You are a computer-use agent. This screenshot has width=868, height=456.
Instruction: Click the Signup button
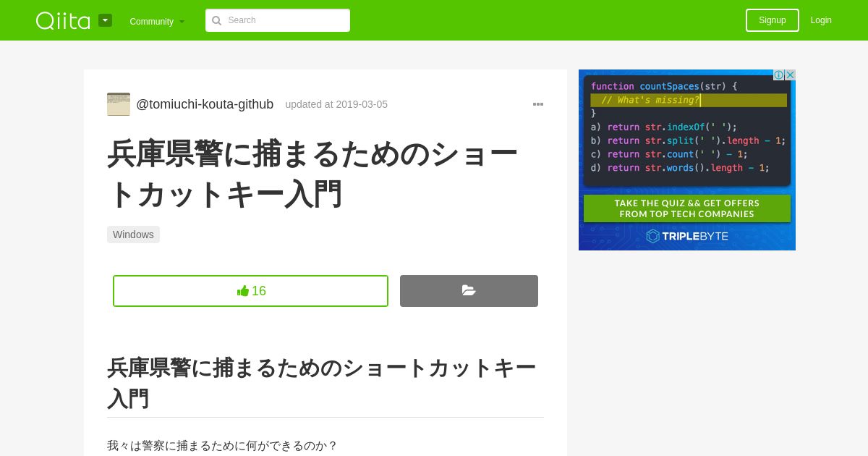[x=773, y=20]
